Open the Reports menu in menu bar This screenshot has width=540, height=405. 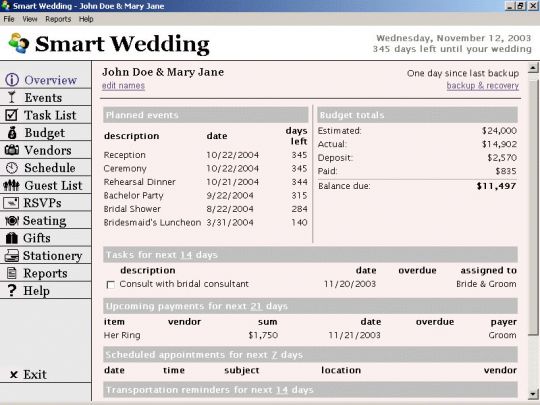[58, 19]
